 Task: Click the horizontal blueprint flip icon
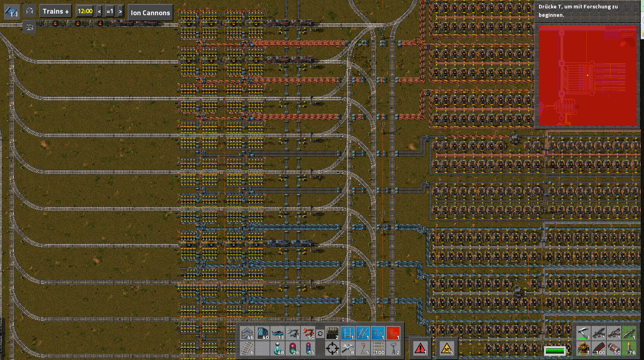click(x=29, y=11)
